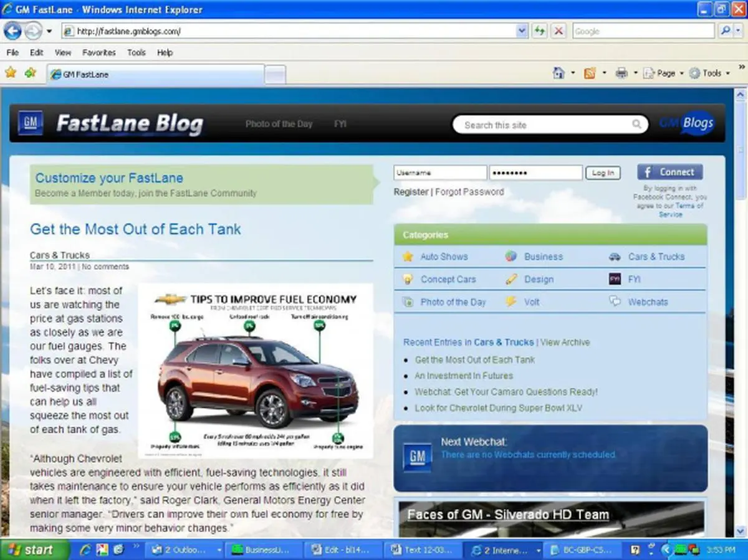Open the Page toolbar menu

(664, 73)
